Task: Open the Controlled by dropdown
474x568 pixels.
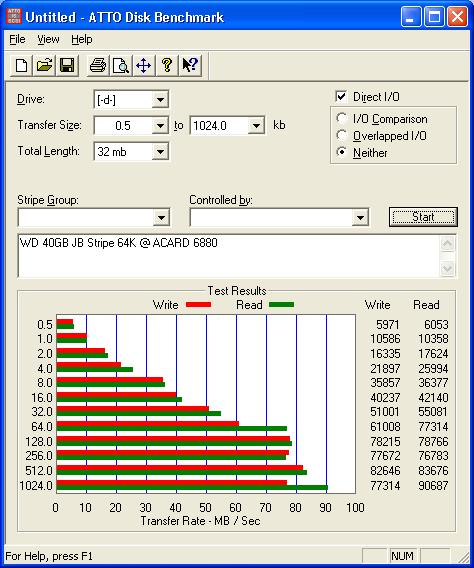Action: (360, 217)
